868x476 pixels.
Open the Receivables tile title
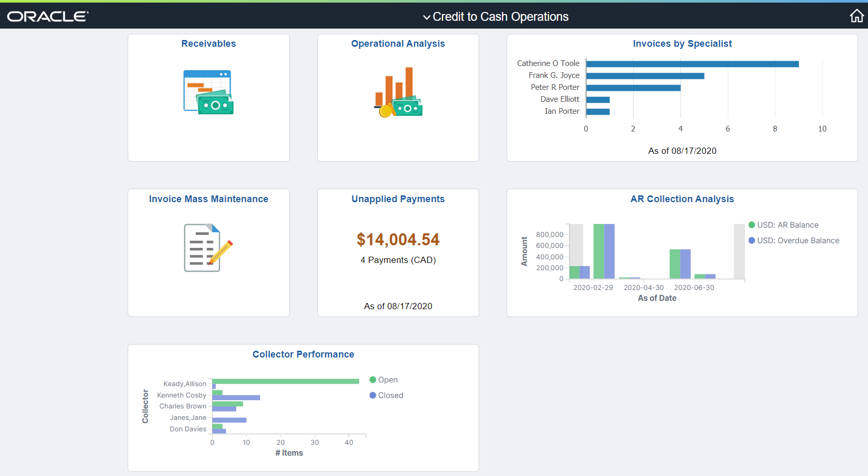point(209,44)
